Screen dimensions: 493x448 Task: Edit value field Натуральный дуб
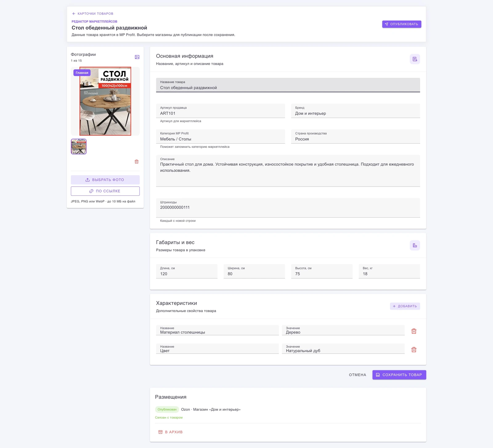[343, 349]
